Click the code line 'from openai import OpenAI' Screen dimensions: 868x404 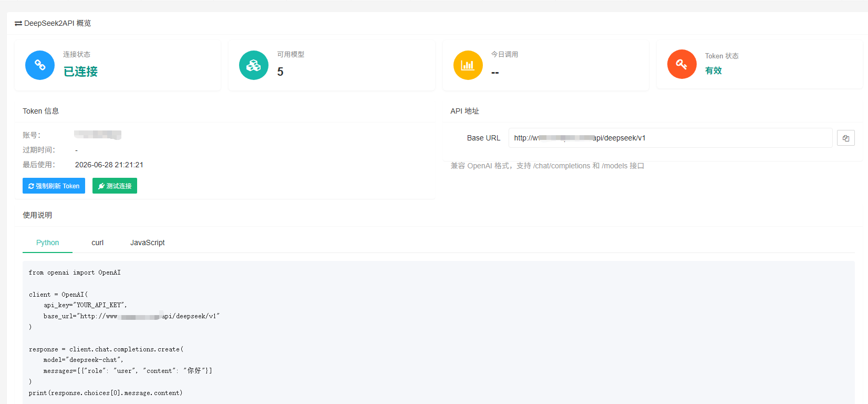[75, 272]
